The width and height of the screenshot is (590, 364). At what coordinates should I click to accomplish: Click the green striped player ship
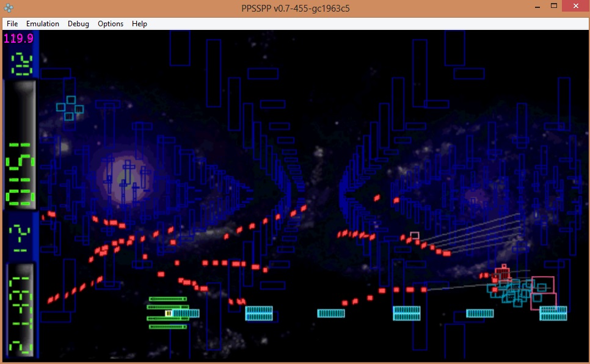click(167, 313)
